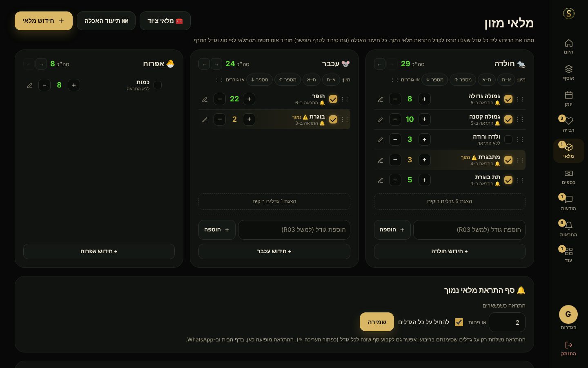The width and height of the screenshot is (588, 368).
Task: Open הודעות messages in sidebar
Action: click(x=568, y=203)
